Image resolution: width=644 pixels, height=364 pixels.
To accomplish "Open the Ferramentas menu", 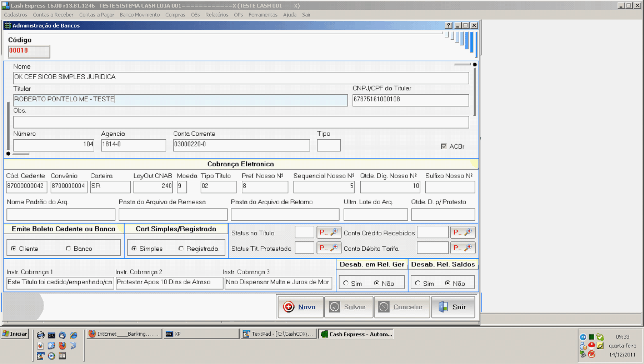I will click(x=263, y=15).
